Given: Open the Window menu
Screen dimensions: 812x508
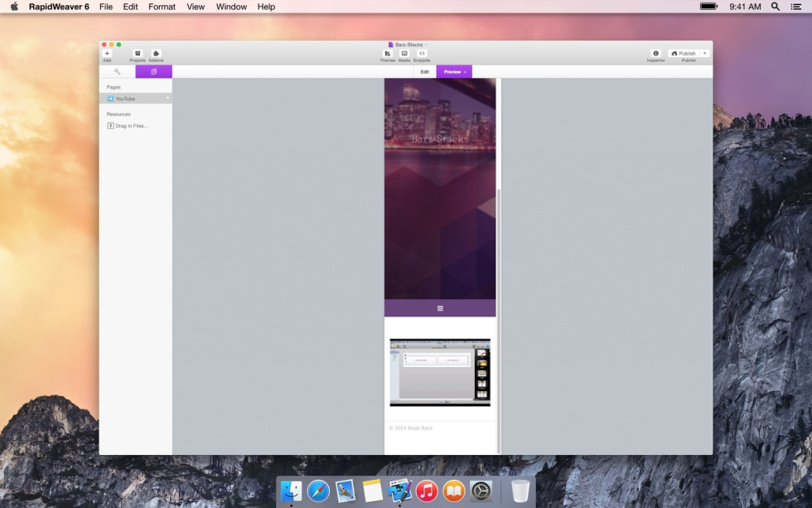Looking at the screenshot, I should click(x=231, y=7).
